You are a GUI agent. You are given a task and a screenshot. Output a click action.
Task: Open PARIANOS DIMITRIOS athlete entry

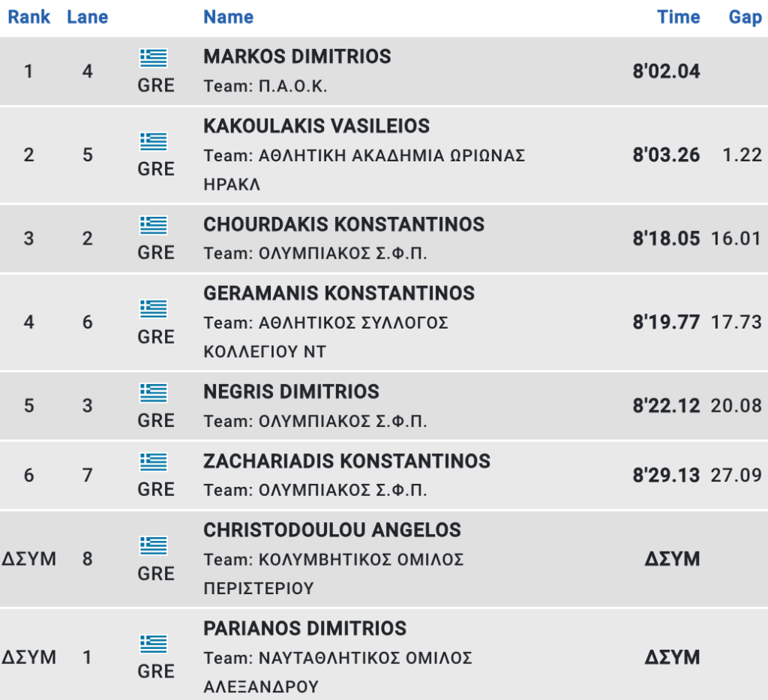click(304, 629)
